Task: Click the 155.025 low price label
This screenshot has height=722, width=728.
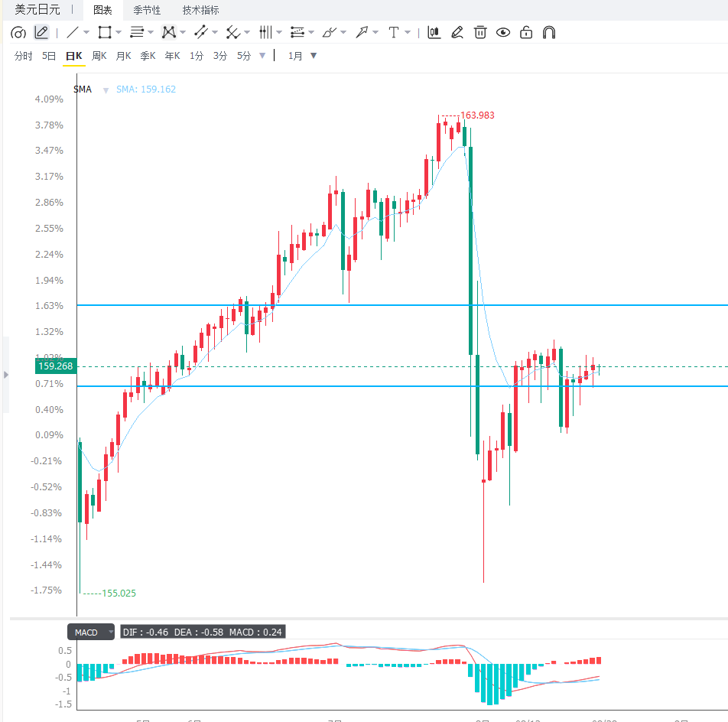Action: [x=119, y=593]
